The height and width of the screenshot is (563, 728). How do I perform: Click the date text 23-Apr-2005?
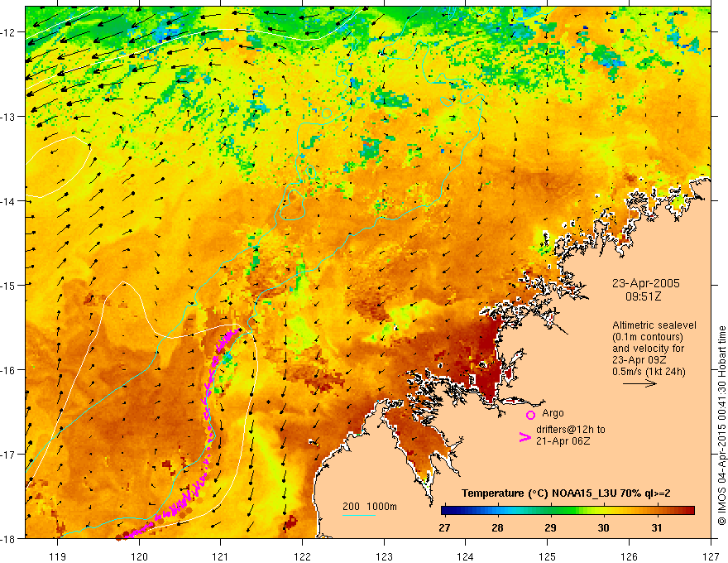(646, 283)
